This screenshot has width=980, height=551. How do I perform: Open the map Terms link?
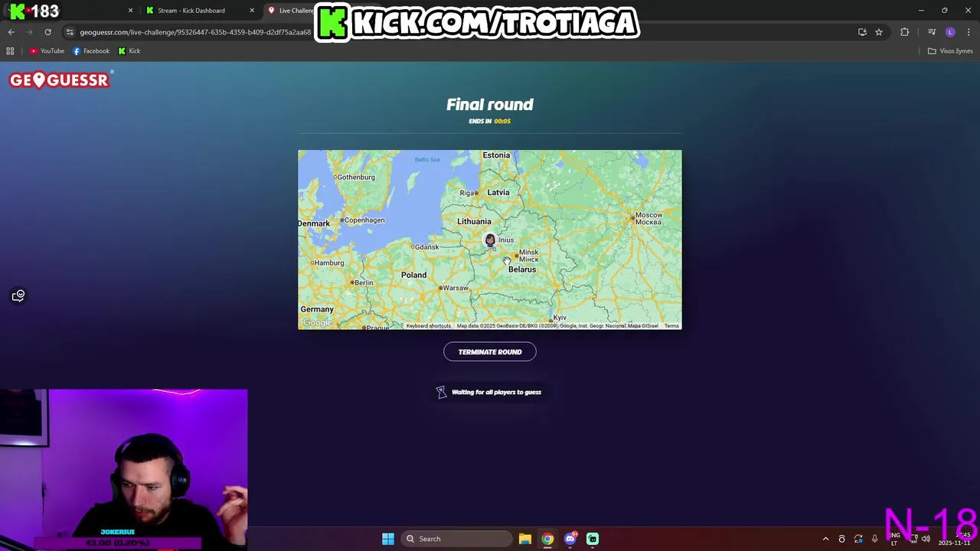coord(671,326)
